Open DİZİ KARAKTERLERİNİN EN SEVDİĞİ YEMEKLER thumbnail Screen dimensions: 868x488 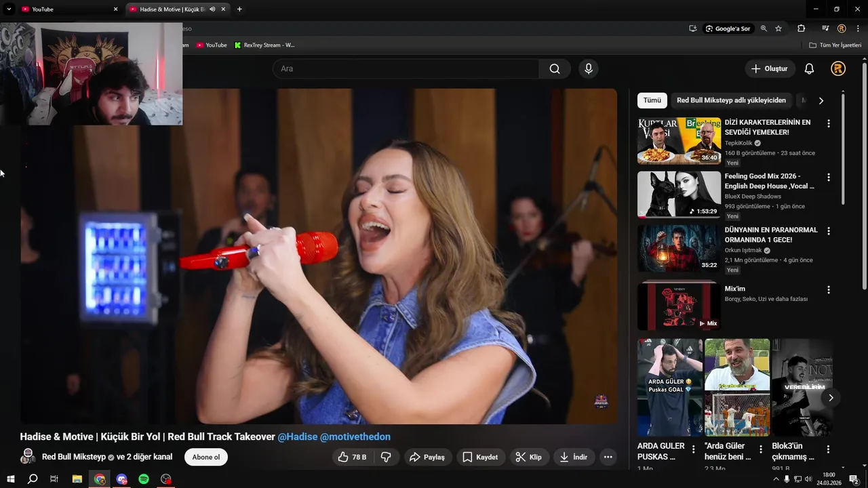(x=679, y=140)
